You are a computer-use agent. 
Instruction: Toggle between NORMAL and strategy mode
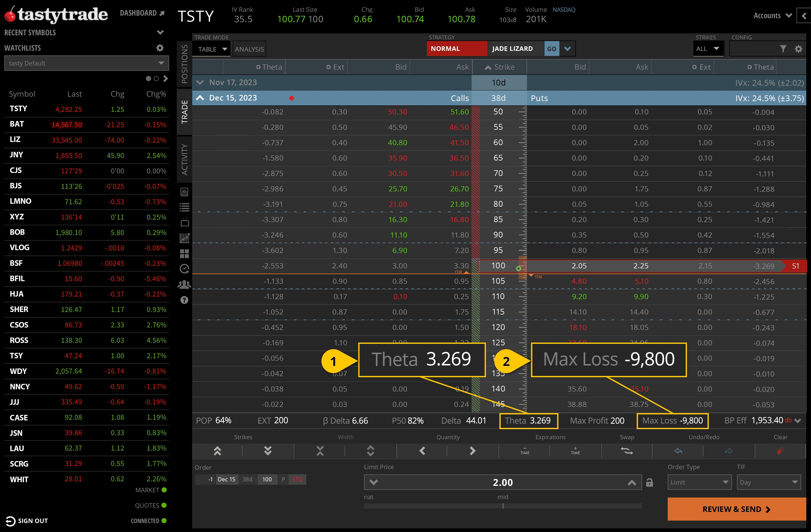[457, 48]
